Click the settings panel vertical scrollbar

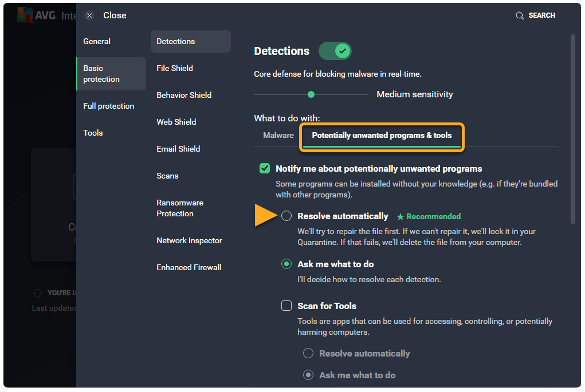pos(573,129)
